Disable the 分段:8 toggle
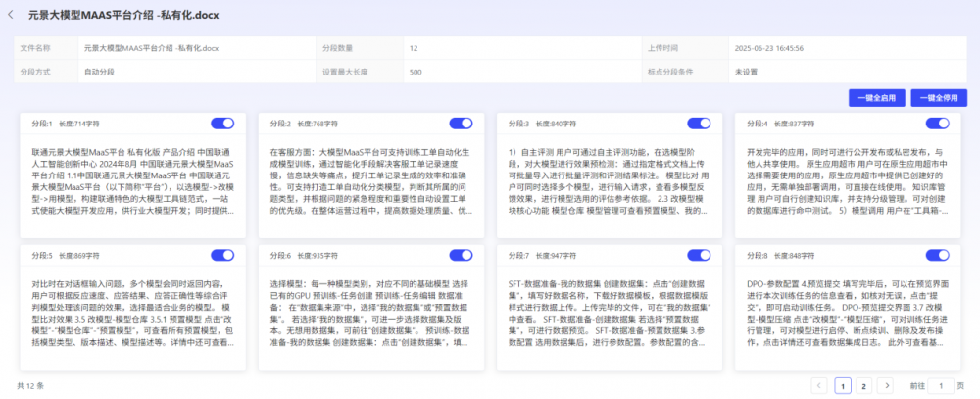Screen dimensions: 980x399 coord(938,255)
